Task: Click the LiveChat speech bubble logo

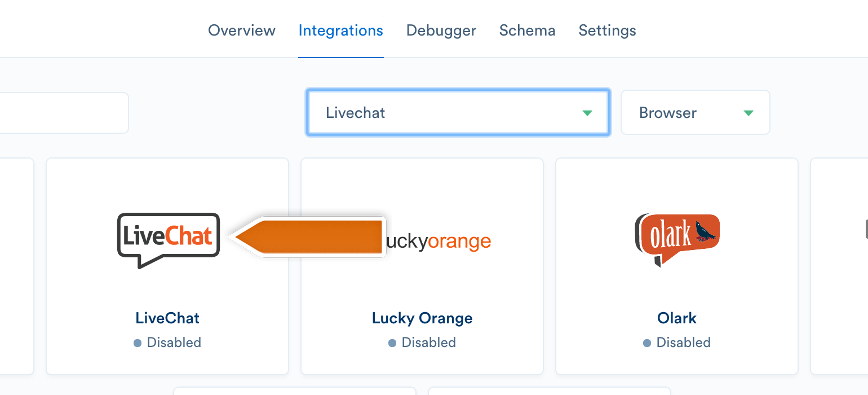Action: tap(168, 240)
